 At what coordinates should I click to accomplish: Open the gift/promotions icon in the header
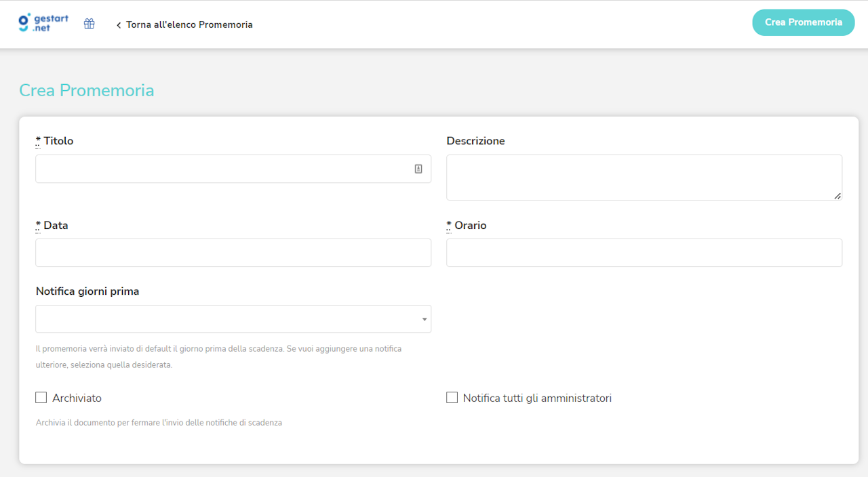88,23
